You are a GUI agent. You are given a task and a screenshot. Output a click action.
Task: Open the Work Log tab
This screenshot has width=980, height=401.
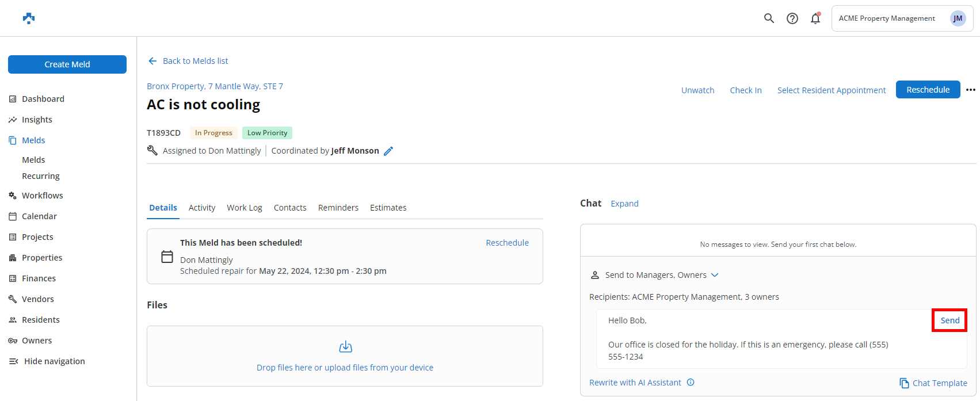pyautogui.click(x=244, y=208)
